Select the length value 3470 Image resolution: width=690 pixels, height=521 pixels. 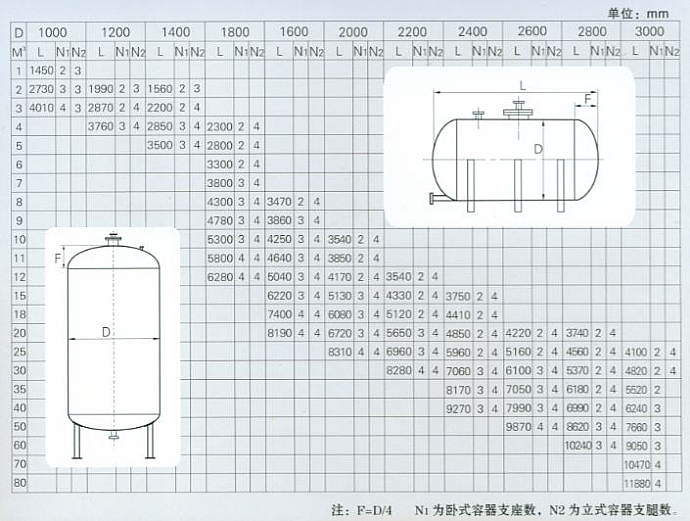coord(279,202)
